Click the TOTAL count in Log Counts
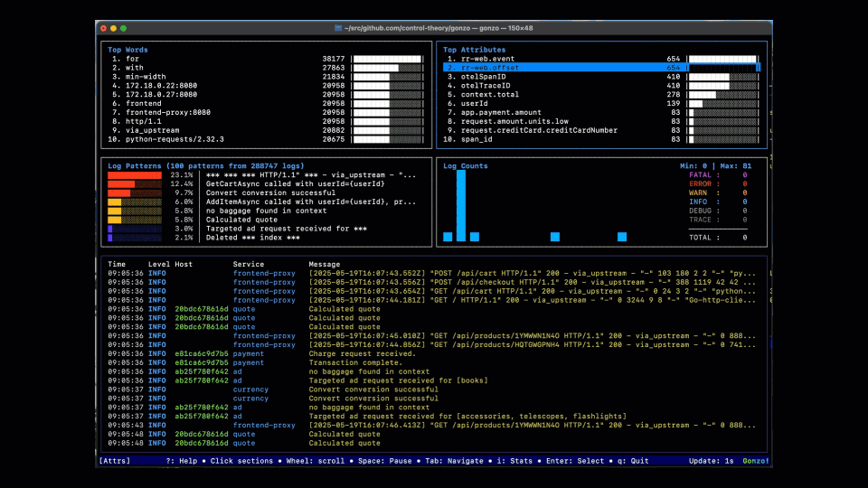This screenshot has height=488, width=868. coord(744,238)
